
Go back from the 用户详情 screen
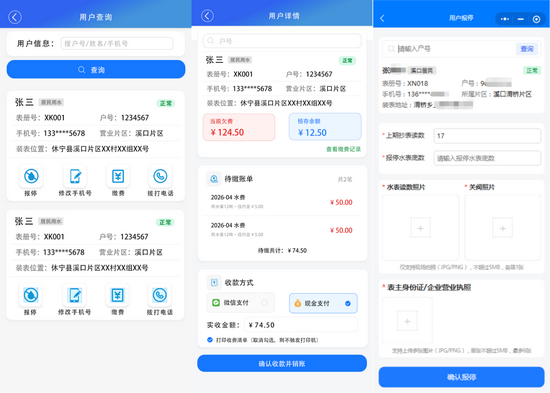207,16
